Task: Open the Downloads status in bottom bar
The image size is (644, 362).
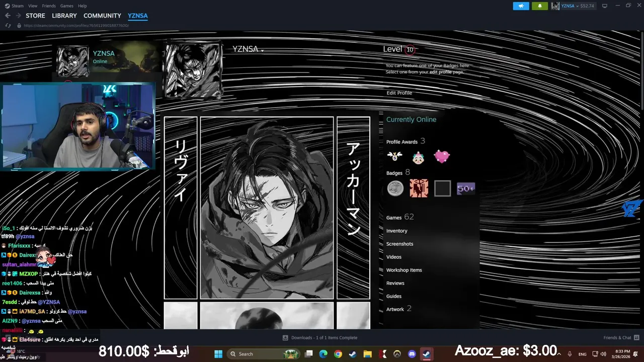Action: pos(320,338)
